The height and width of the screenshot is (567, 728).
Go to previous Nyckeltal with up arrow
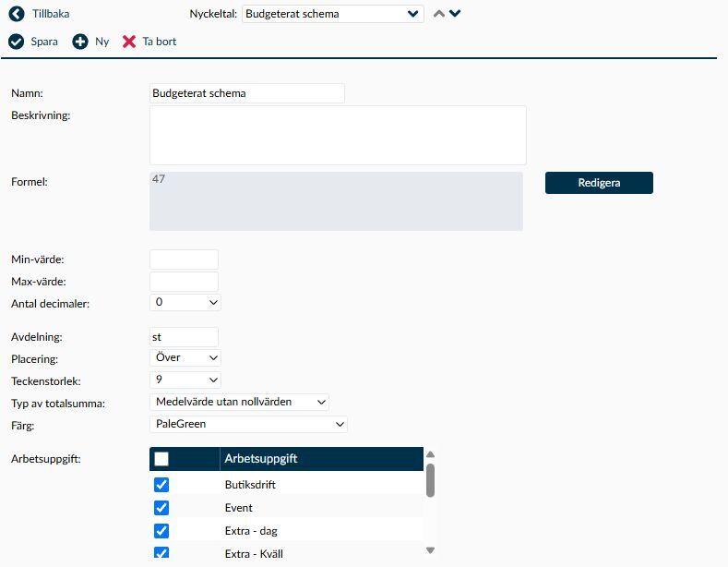439,14
